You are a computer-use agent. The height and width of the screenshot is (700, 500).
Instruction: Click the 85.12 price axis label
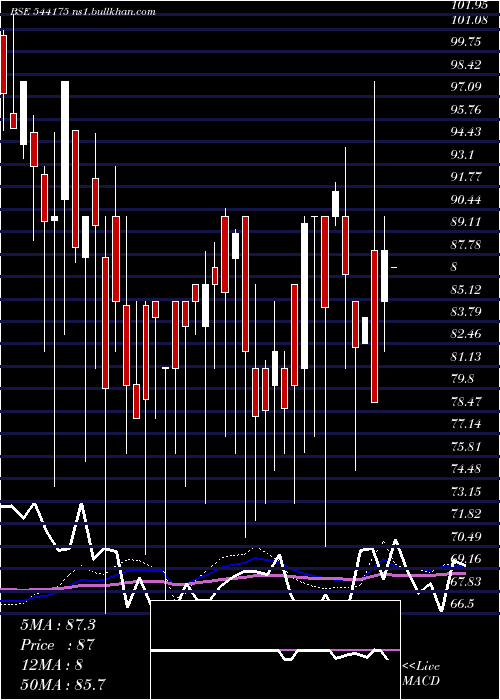[x=467, y=290]
